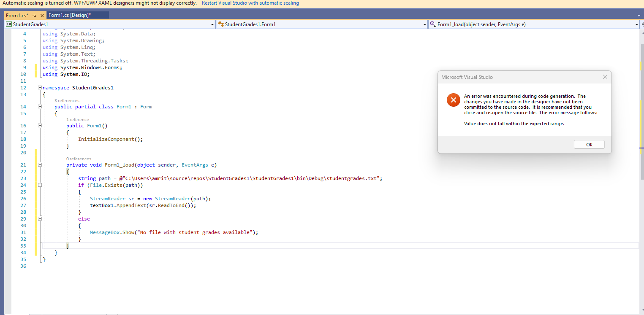
Task: Click line number 36 in the gutter
Action: (x=23, y=266)
